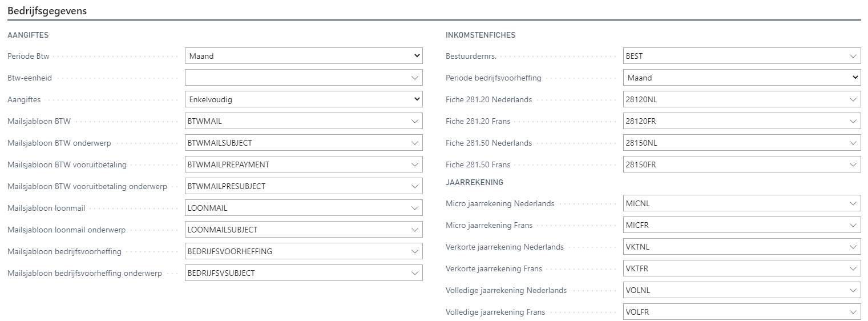Viewport: 868px width, 321px height.
Task: Open lookup for Volledige jaarrekening Nederlands
Action: click(x=853, y=290)
